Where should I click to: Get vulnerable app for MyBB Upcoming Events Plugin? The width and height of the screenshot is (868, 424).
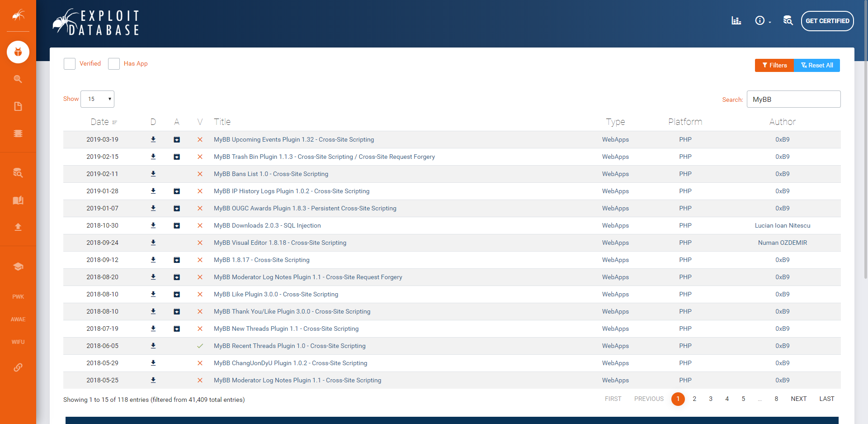[177, 140]
